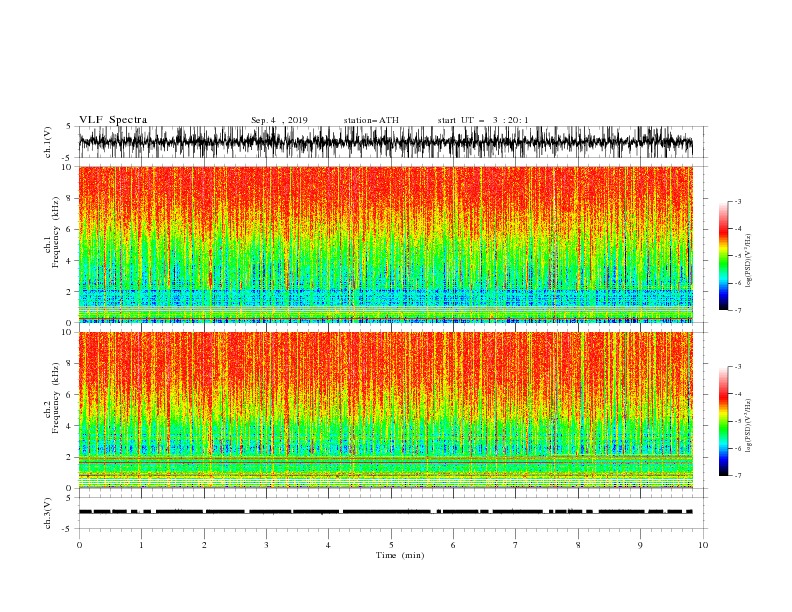Click the ch.2 color bar log(PSD) label

pos(749,426)
